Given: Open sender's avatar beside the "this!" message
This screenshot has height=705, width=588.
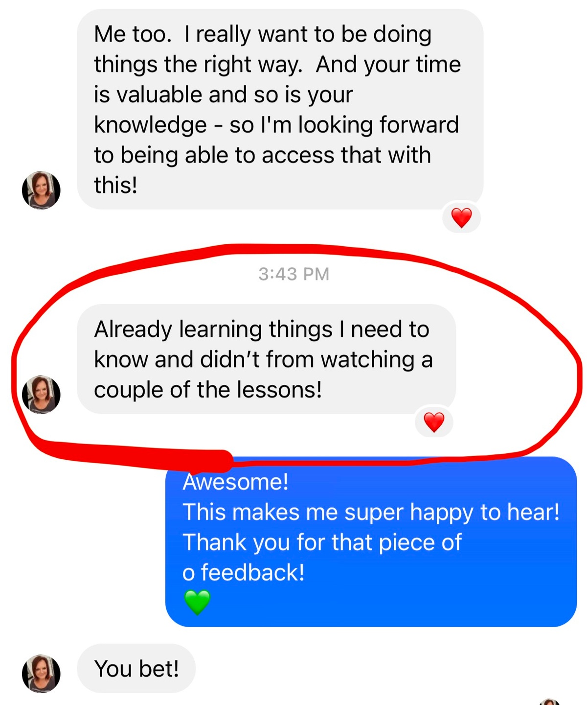Looking at the screenshot, I should pos(41,190).
